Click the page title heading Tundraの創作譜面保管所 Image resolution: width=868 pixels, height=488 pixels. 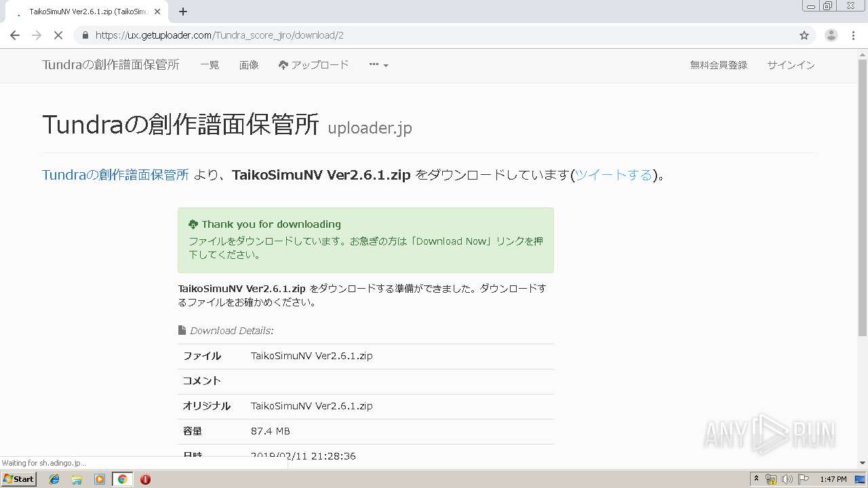coord(180,125)
